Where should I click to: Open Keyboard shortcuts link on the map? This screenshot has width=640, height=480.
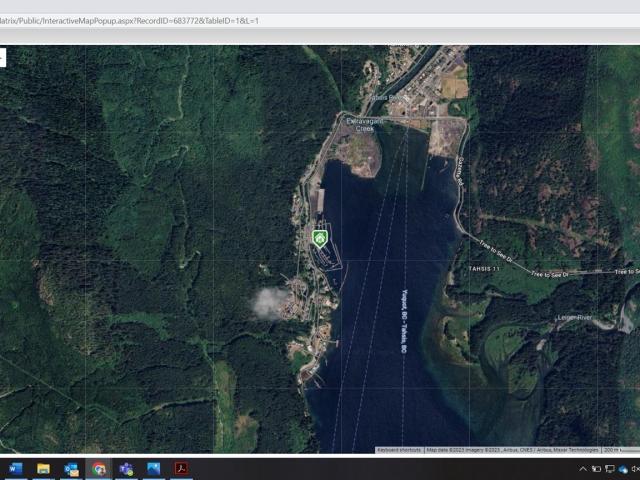(400, 450)
